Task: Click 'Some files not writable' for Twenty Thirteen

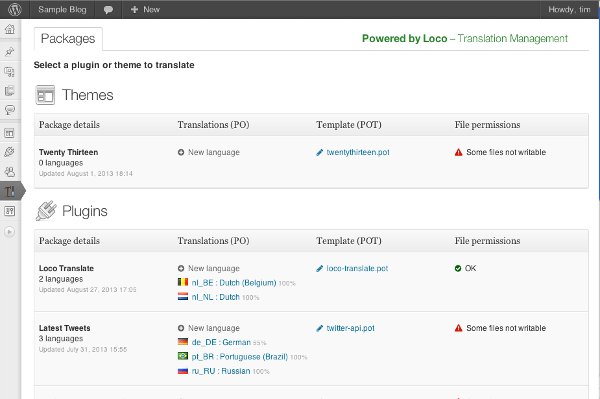Action: (x=506, y=152)
